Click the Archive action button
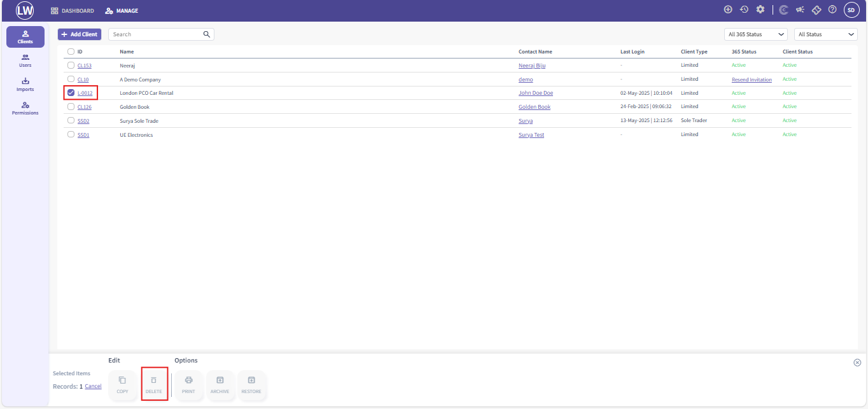The height and width of the screenshot is (409, 868). tap(220, 385)
